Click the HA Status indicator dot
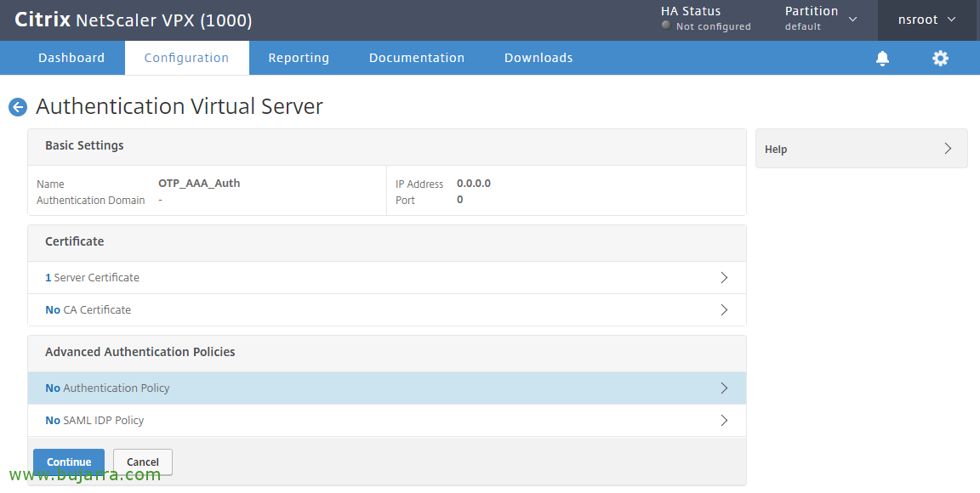980x493 pixels. [x=666, y=25]
